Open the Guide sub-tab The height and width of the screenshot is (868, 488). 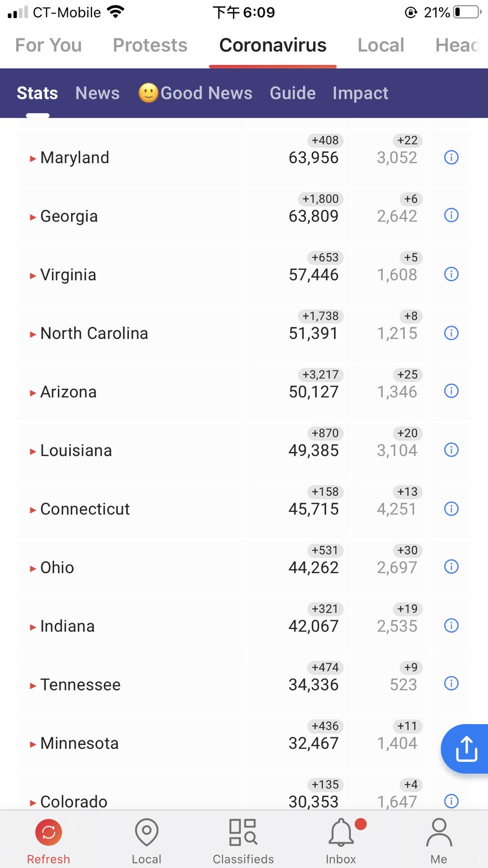tap(292, 93)
